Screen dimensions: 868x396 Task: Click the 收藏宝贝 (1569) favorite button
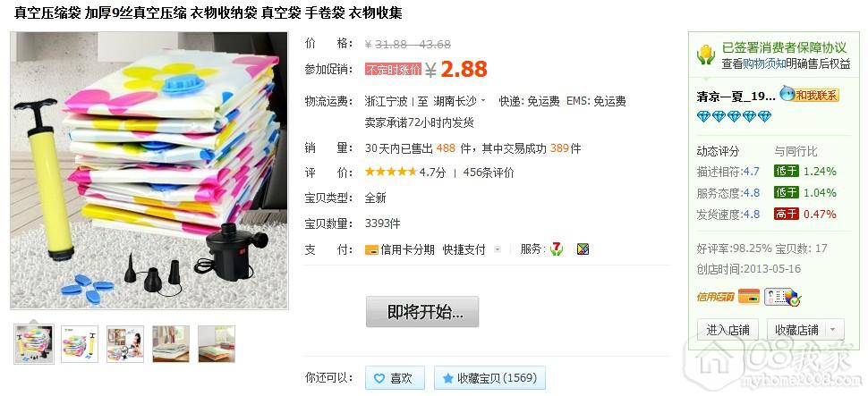[489, 378]
